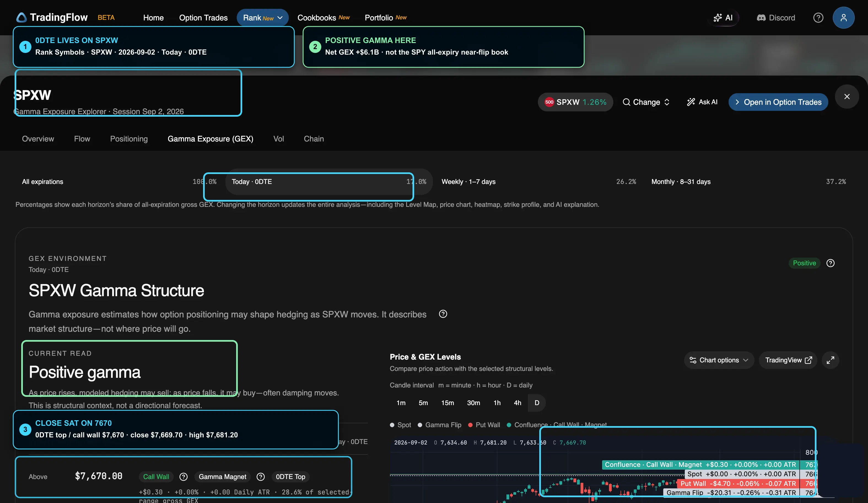The width and height of the screenshot is (868, 503).
Task: Select the D daily candle interval
Action: point(537,403)
